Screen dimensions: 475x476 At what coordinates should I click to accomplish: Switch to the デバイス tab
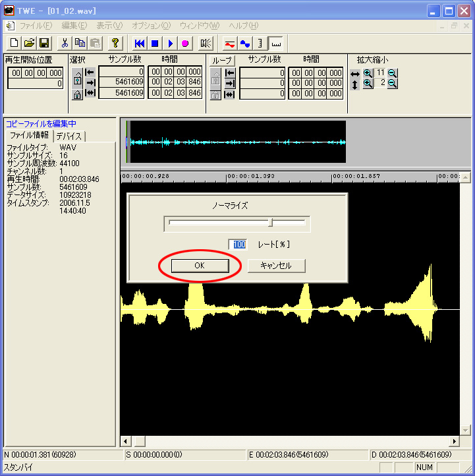click(x=69, y=136)
